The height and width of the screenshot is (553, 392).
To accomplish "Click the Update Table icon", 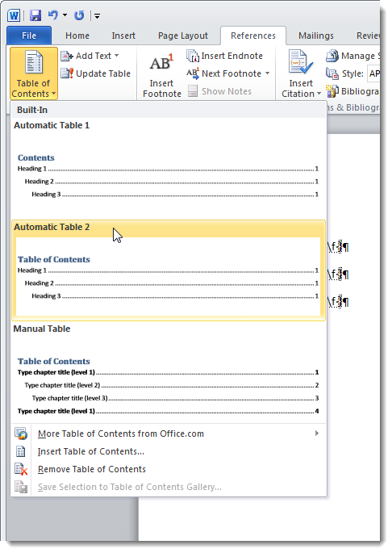I will [x=67, y=73].
